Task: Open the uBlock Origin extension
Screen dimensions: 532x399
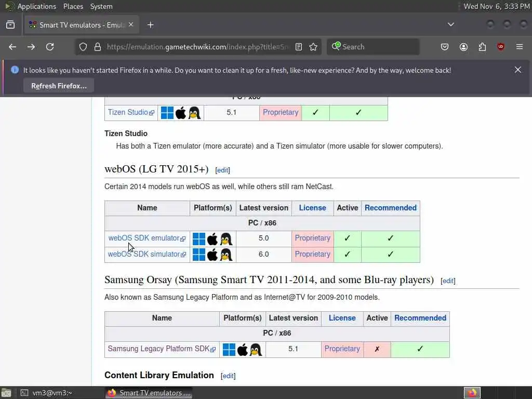Action: point(501,47)
